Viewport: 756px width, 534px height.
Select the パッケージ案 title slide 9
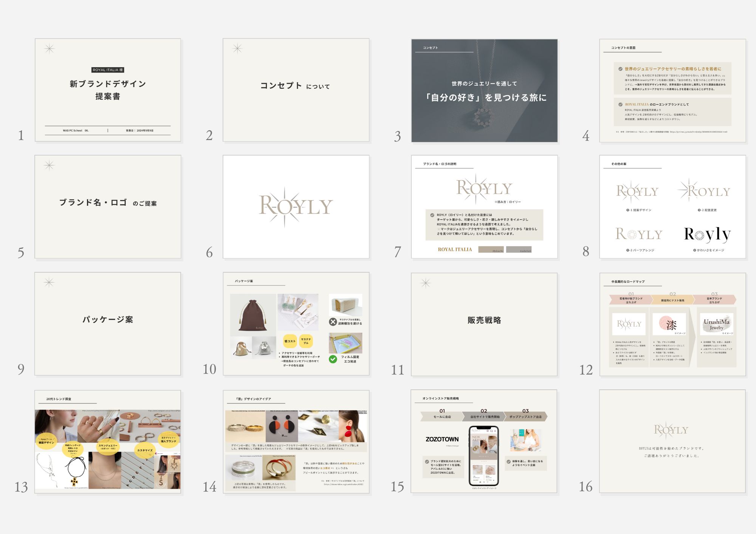[108, 324]
